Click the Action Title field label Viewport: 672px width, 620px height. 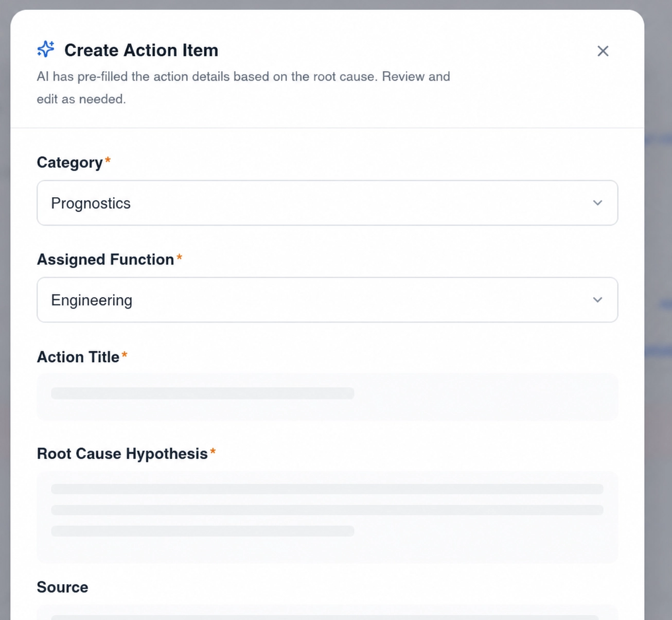[78, 357]
